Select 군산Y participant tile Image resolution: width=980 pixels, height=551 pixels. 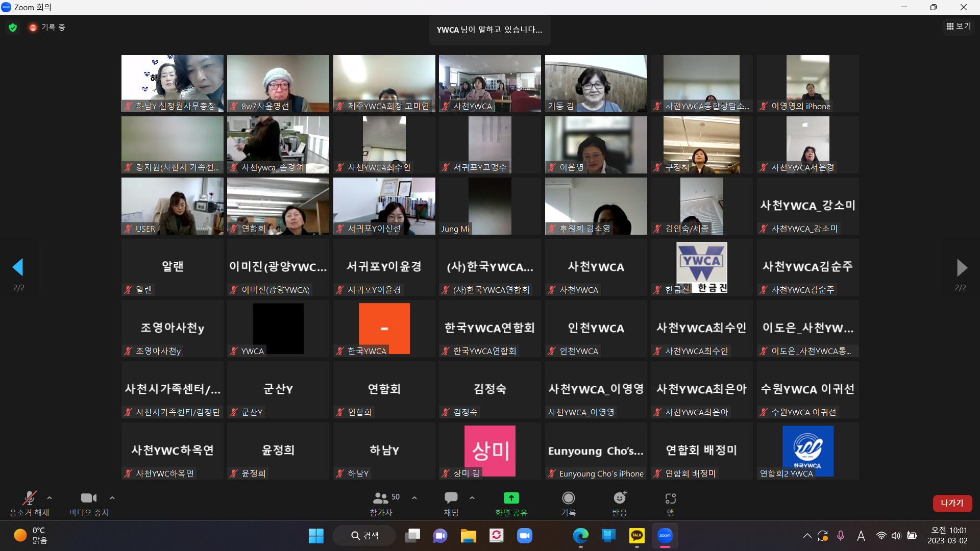tap(278, 390)
